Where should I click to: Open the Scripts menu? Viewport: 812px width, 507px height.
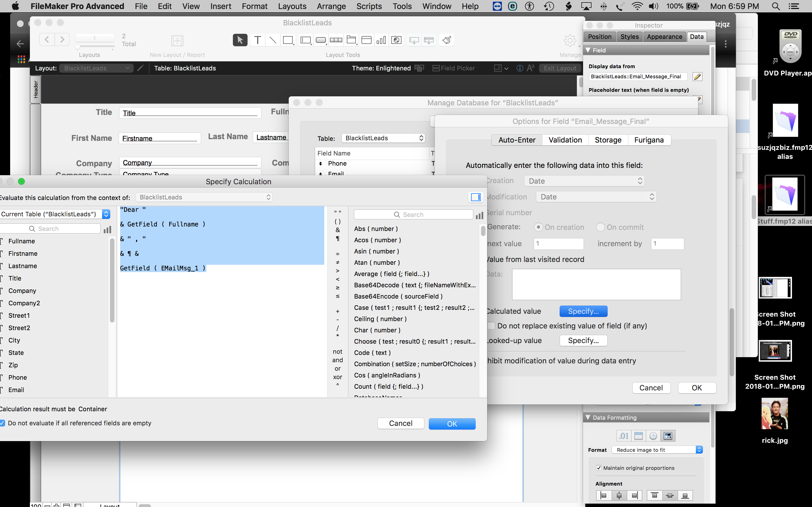(369, 6)
